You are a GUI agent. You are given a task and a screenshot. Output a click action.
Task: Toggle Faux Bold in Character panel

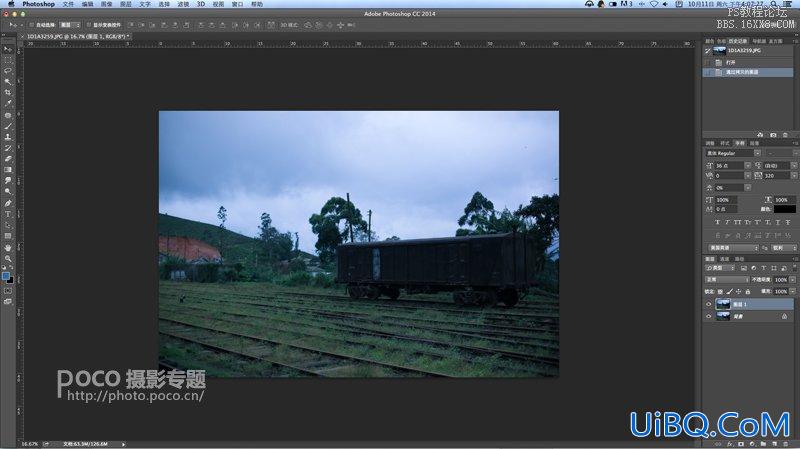pyautogui.click(x=717, y=222)
